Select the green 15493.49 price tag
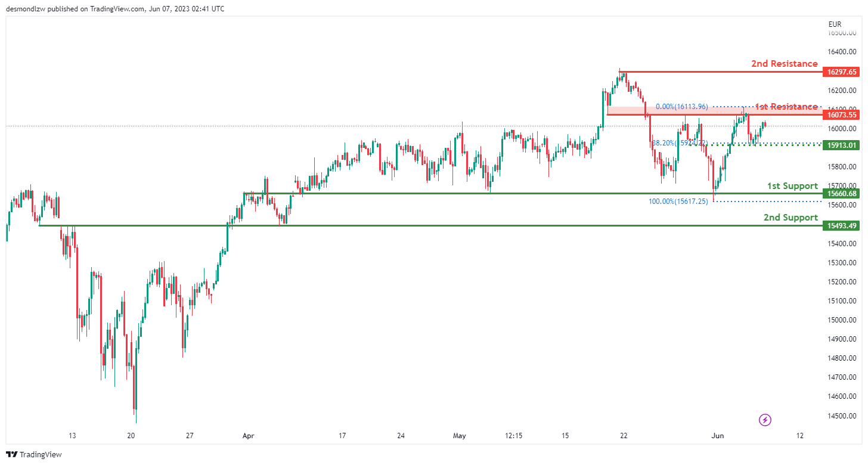Viewport: 868px width, 465px height. pos(840,225)
